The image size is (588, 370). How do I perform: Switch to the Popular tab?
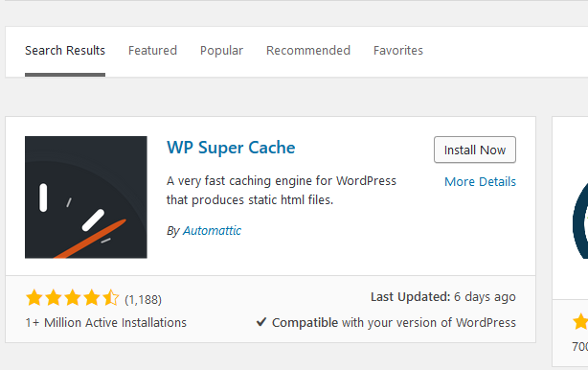click(221, 51)
